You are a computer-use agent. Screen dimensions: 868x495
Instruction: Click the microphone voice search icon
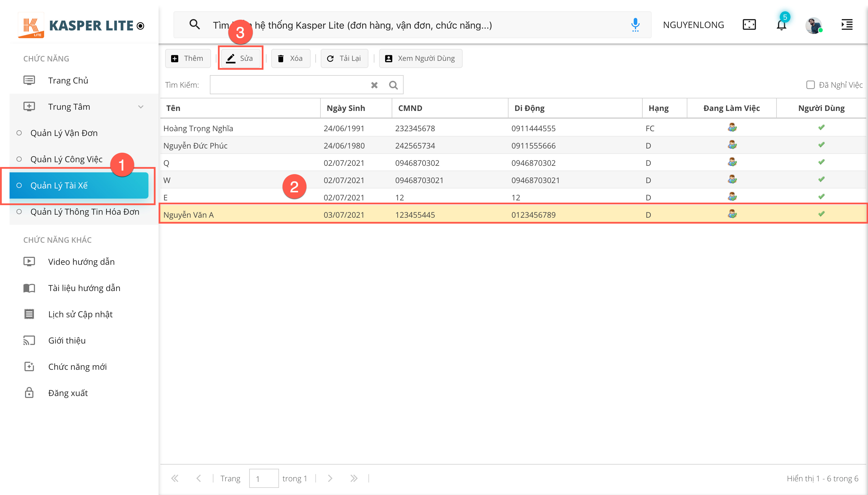pyautogui.click(x=635, y=25)
